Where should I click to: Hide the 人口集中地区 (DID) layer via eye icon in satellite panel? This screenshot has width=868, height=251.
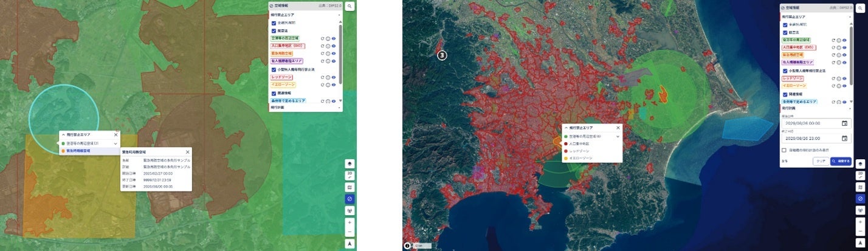(844, 47)
